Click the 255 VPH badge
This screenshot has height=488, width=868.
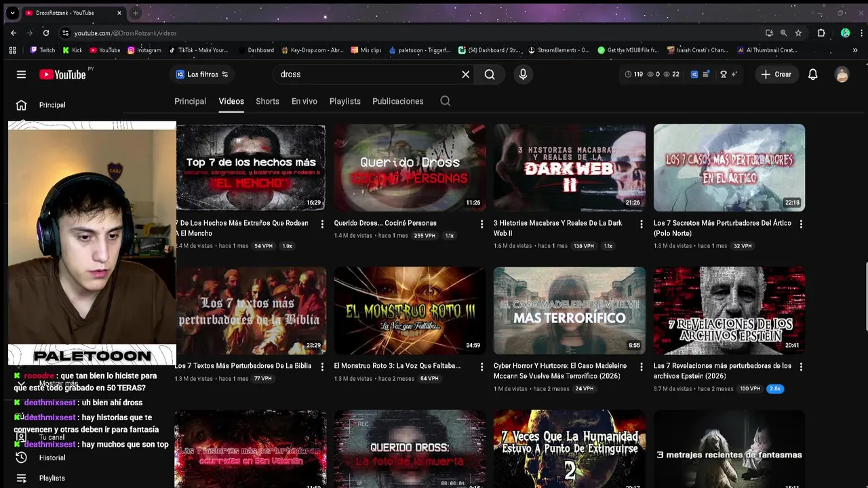[x=425, y=236]
